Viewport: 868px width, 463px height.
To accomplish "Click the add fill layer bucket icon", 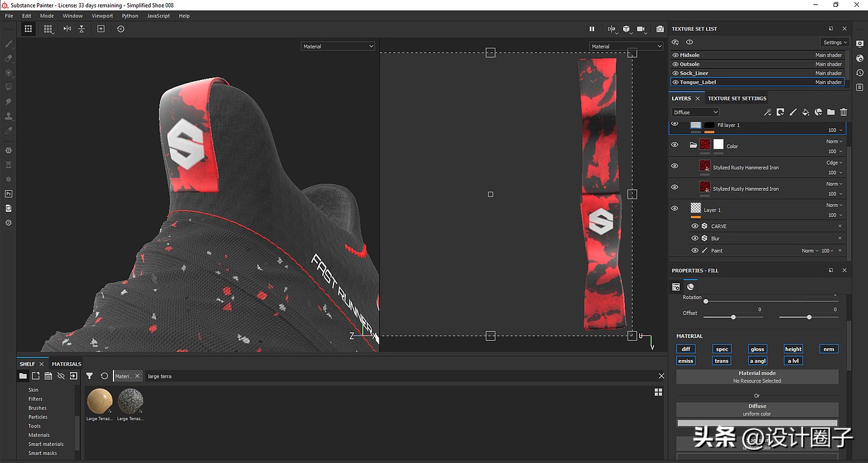I will pos(805,112).
